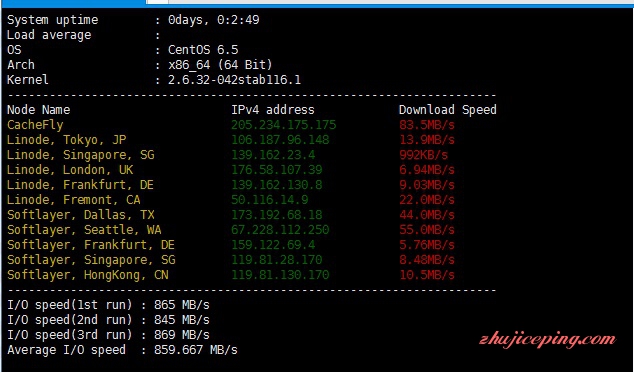Select the Linode, Fremont, CA node name

74,200
